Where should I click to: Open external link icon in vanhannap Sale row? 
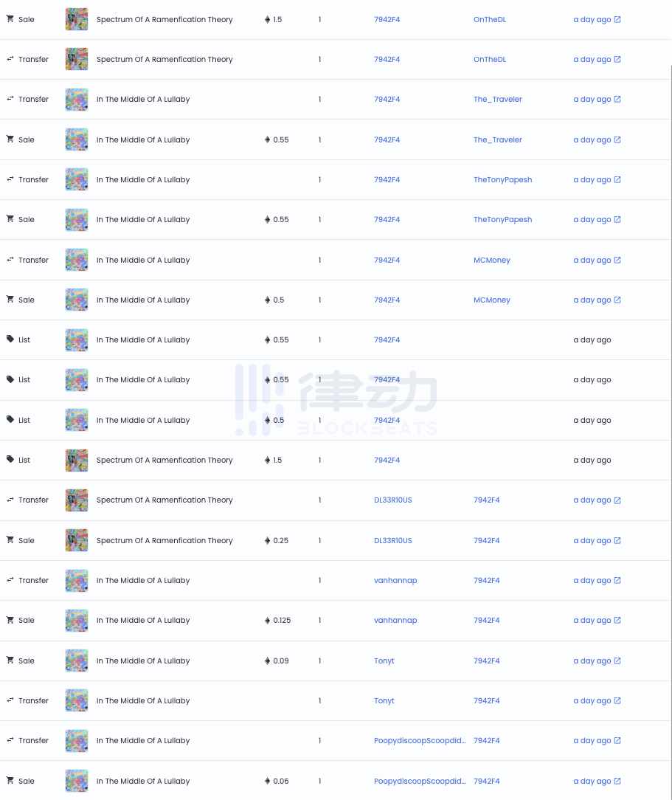617,621
